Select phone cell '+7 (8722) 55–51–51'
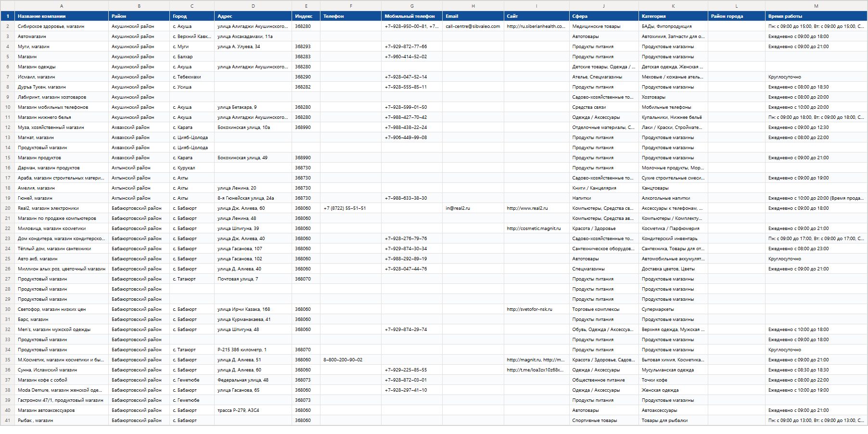The width and height of the screenshot is (868, 434). click(351, 208)
